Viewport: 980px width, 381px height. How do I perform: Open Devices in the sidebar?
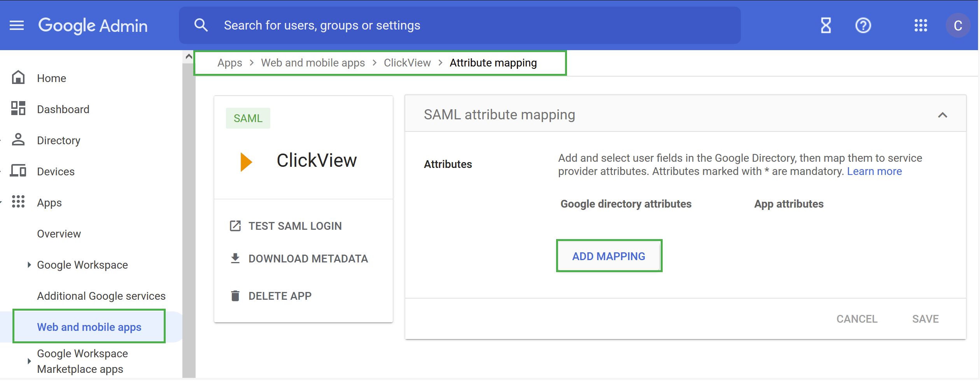point(56,171)
